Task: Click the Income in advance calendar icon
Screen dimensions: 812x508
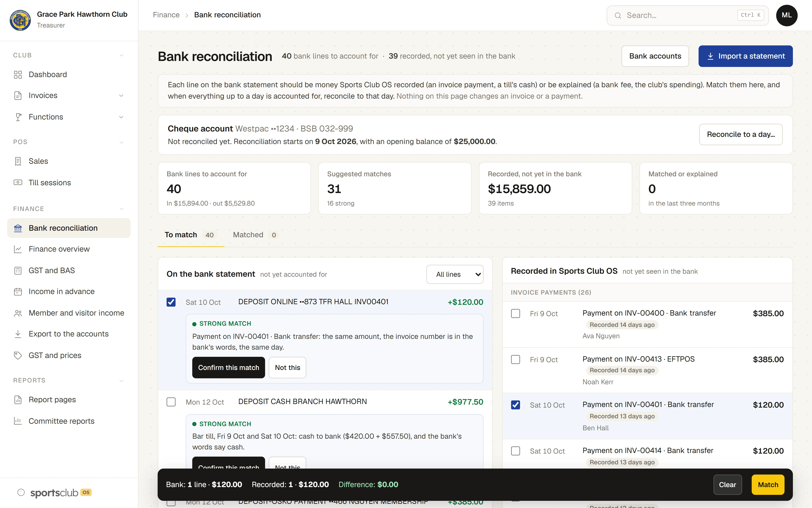Action: pos(18,292)
